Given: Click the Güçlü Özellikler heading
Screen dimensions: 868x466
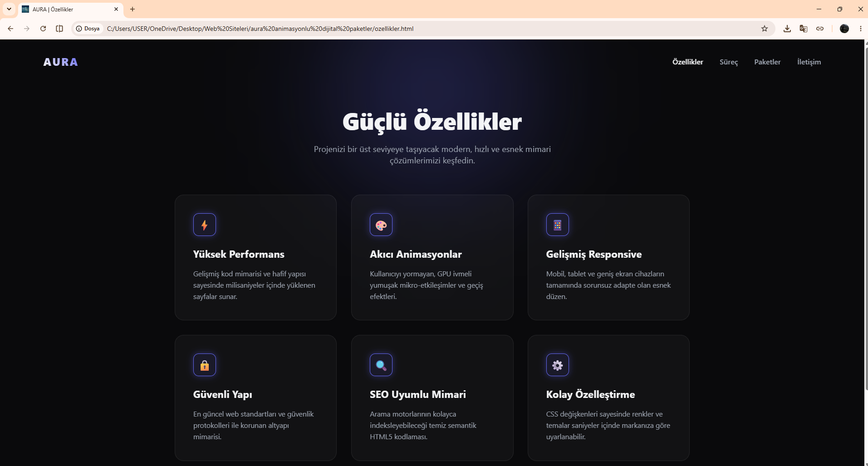Looking at the screenshot, I should [432, 122].
